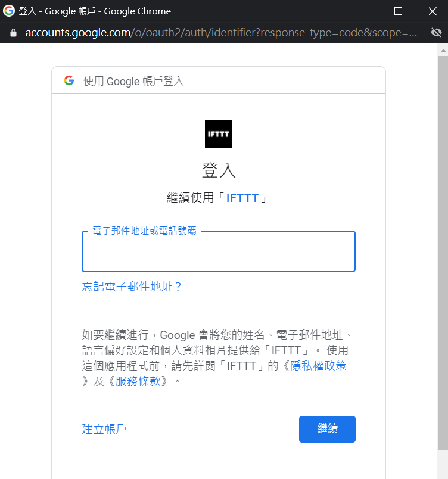The width and height of the screenshot is (448, 479).
Task: Focus the 電子郵件地址或電話號碼 input field
Action: (x=219, y=251)
